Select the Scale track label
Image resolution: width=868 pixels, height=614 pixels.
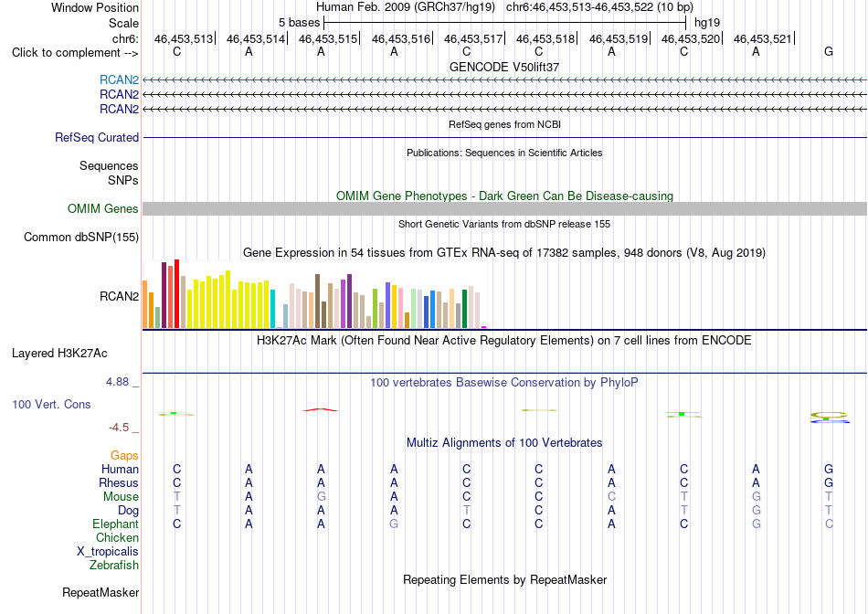[x=123, y=23]
